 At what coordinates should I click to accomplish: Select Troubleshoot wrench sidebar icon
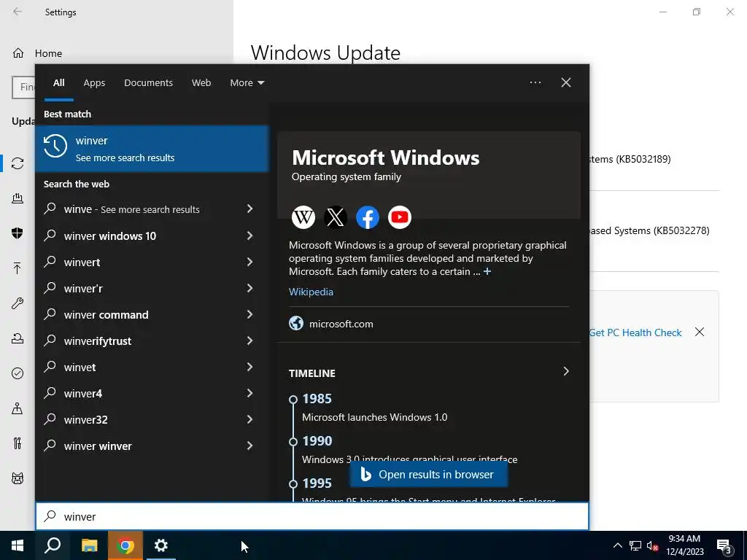click(x=18, y=303)
